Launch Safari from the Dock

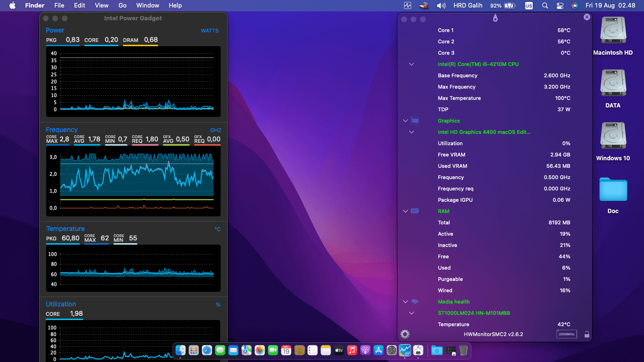[x=207, y=350]
